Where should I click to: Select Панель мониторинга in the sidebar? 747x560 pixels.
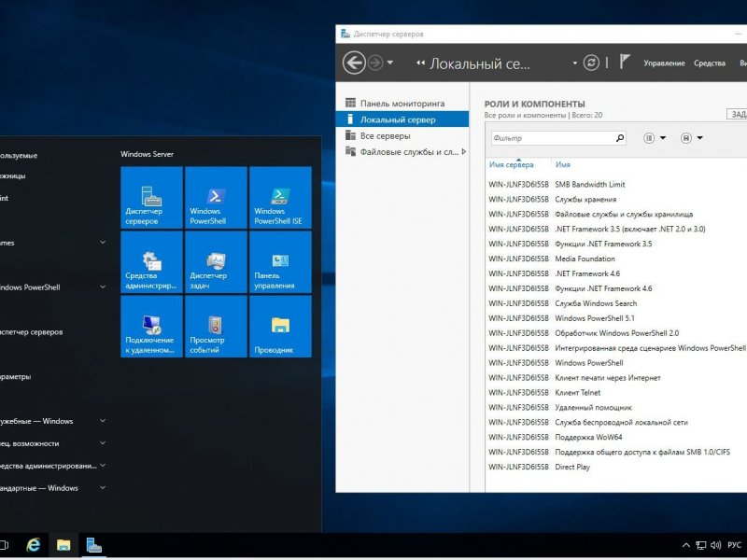click(402, 104)
